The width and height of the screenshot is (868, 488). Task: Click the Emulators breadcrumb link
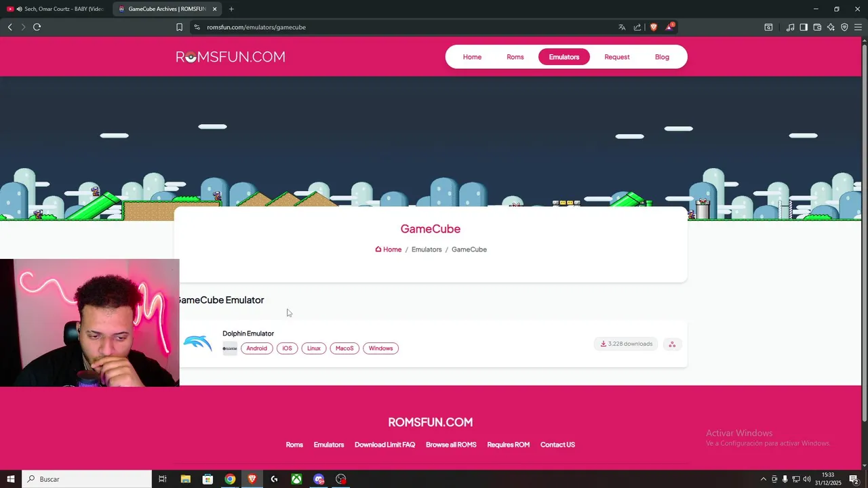(x=427, y=249)
